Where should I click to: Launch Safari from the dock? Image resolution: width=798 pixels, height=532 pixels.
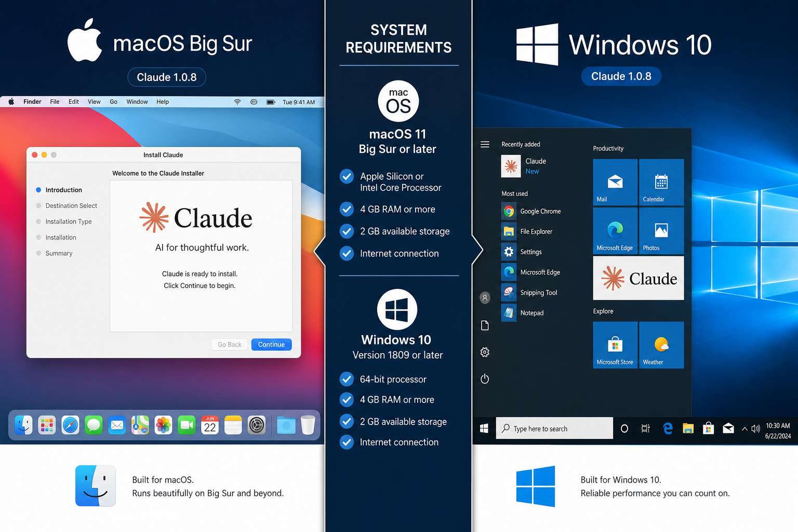click(x=70, y=425)
